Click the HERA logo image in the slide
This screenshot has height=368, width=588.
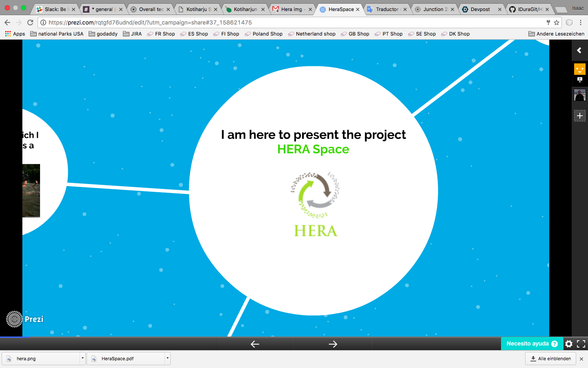point(315,204)
